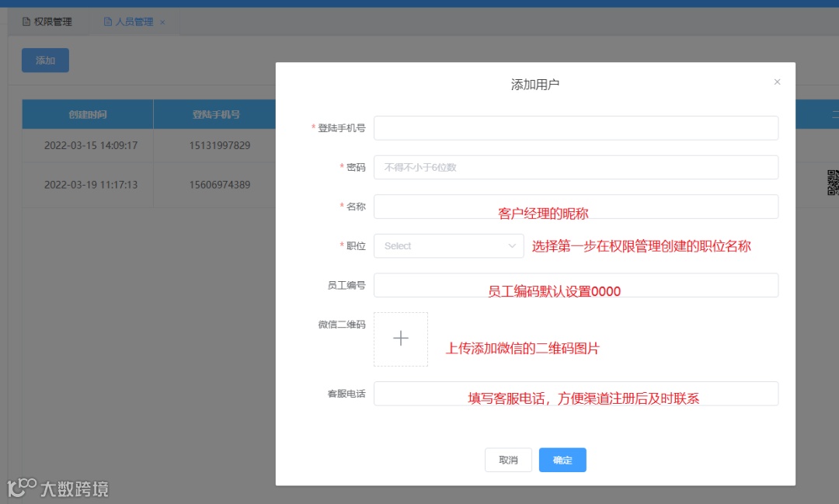Click the 客服电话 input field
This screenshot has width=839, height=504.
point(576,393)
